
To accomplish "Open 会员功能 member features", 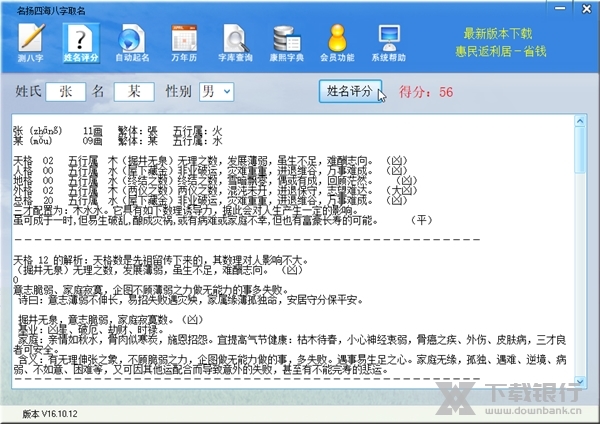I will point(338,43).
